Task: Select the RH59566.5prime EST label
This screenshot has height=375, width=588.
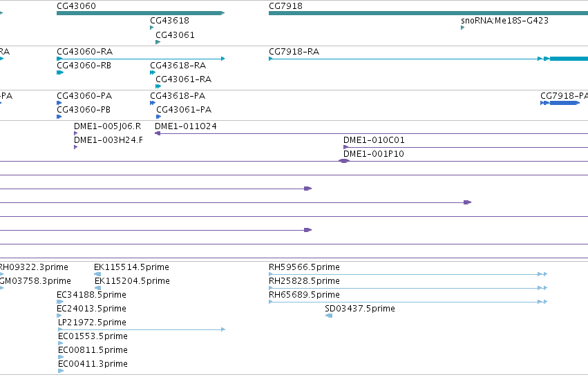Action: (305, 267)
